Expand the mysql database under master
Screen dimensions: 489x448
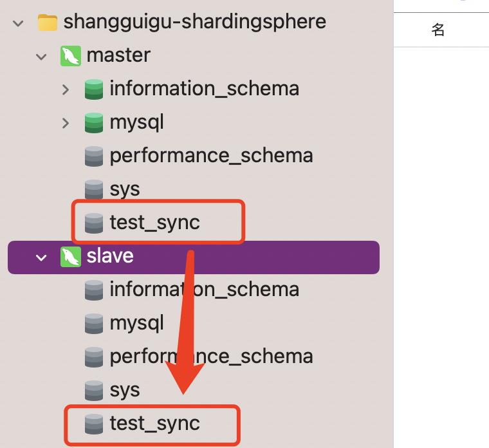(x=65, y=123)
